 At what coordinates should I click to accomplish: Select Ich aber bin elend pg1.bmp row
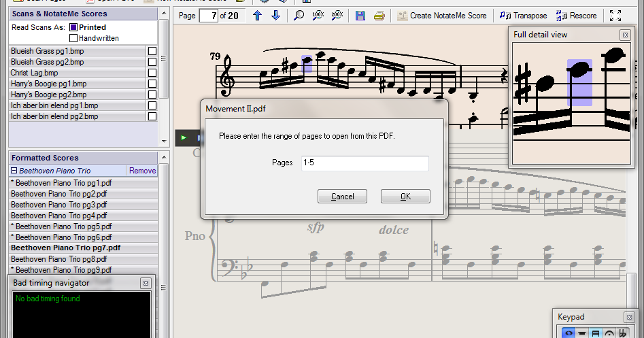[78, 105]
